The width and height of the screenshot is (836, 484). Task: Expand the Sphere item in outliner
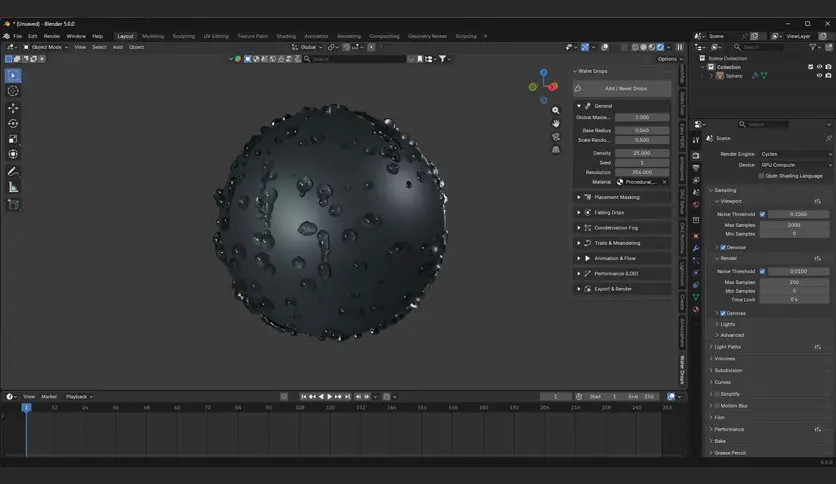click(x=711, y=76)
